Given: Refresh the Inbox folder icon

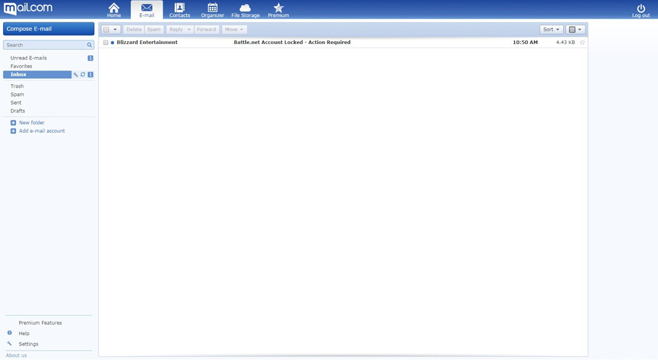Looking at the screenshot, I should pos(83,75).
